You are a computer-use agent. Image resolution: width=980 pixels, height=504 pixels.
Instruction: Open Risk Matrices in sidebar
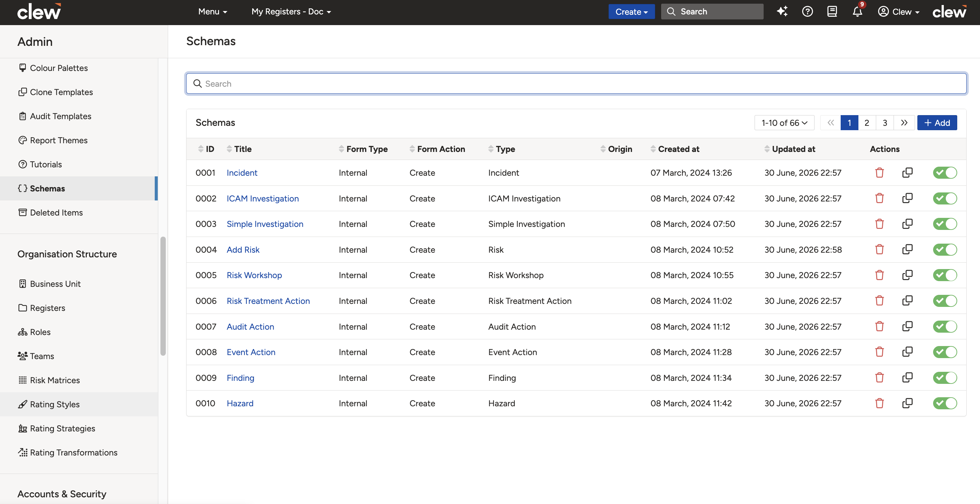[x=79, y=380]
